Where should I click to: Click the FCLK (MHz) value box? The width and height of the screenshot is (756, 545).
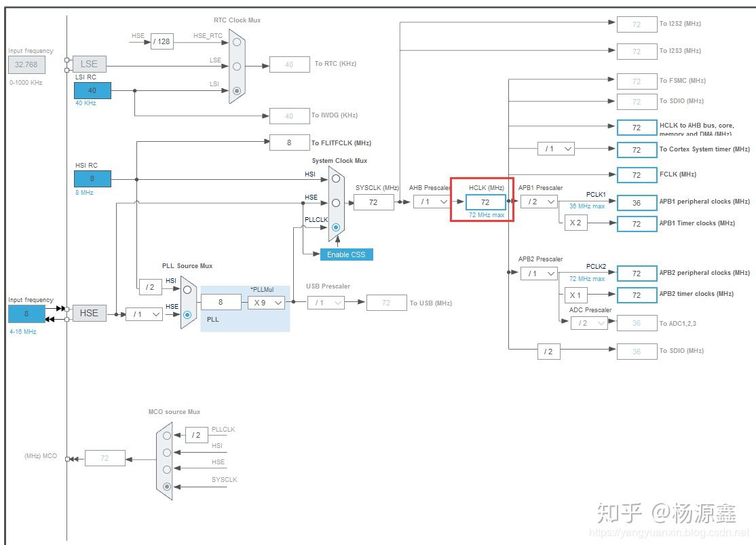pyautogui.click(x=637, y=174)
